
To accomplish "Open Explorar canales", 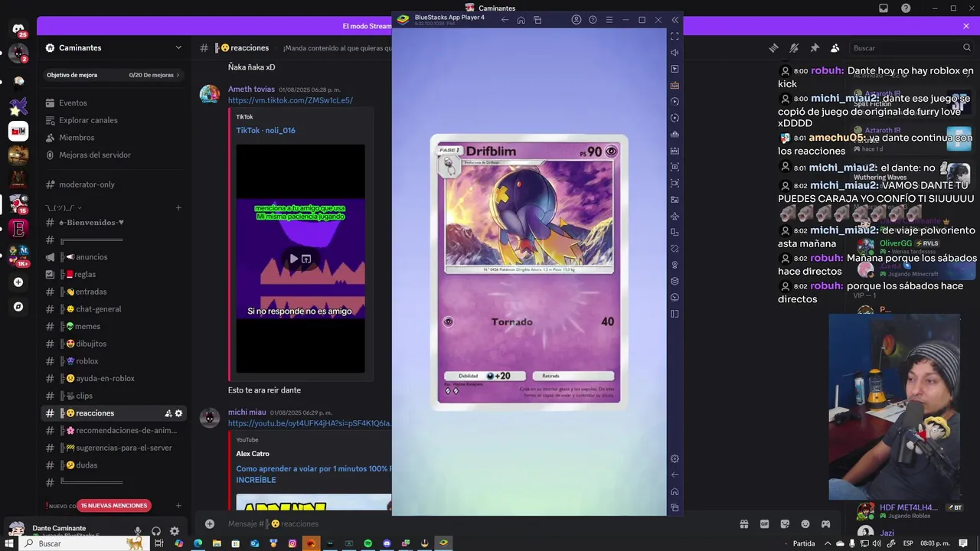I will point(113,120).
